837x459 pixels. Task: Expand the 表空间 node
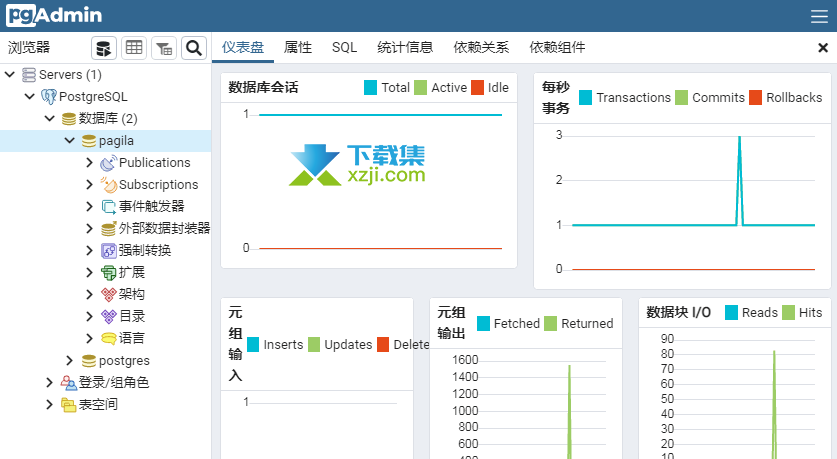(49, 404)
